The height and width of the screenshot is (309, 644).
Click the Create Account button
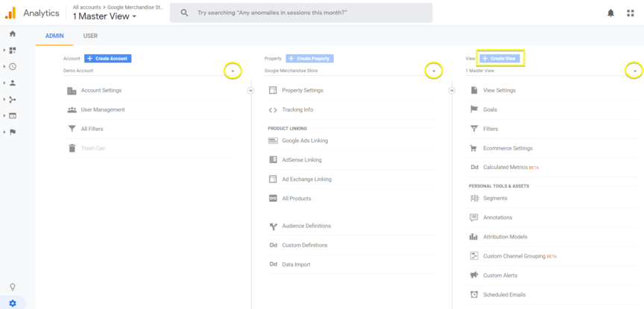107,59
